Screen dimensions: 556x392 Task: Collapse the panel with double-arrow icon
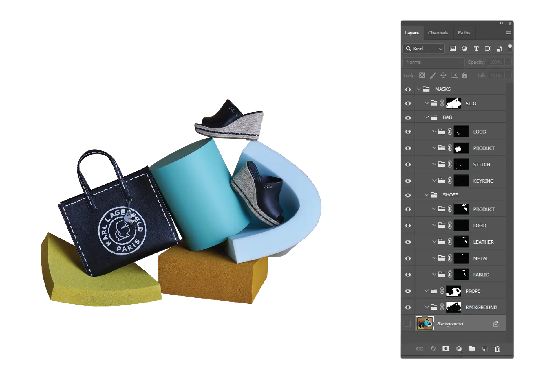[x=501, y=23]
